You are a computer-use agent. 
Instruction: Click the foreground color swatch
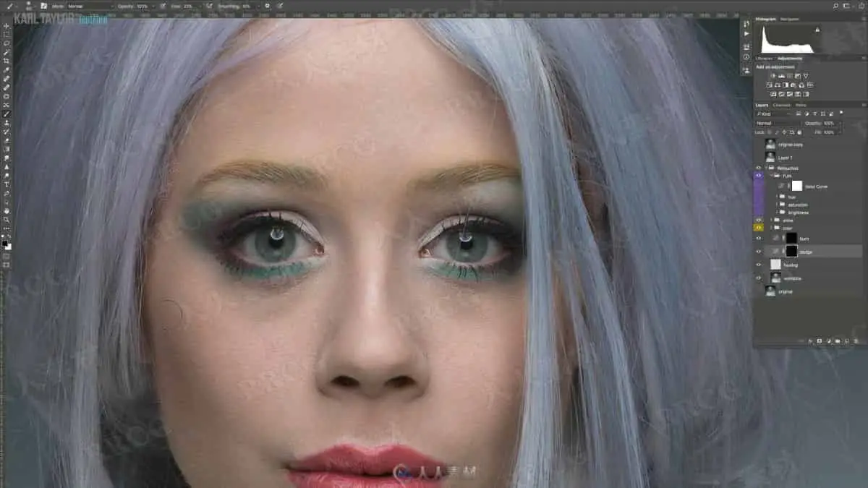(x=5, y=242)
